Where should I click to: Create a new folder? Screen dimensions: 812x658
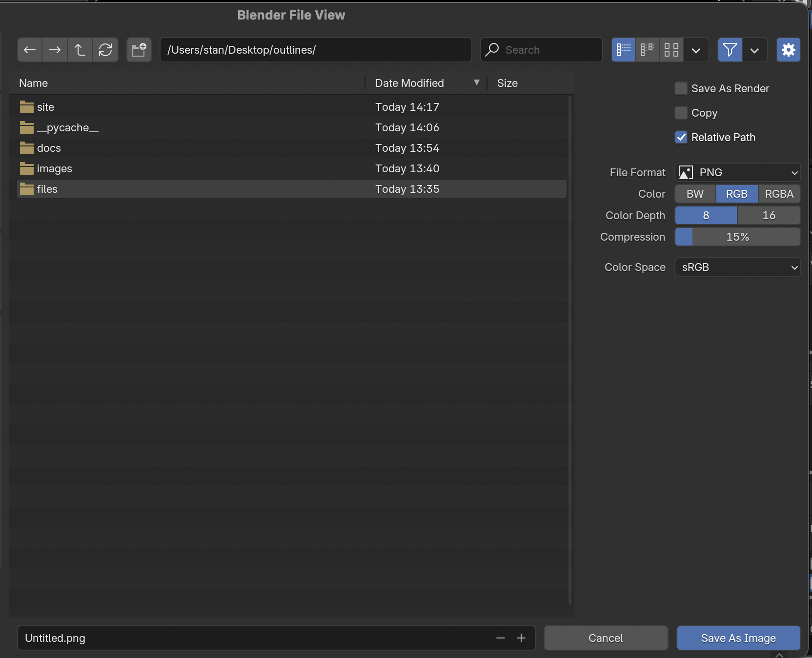pyautogui.click(x=139, y=50)
